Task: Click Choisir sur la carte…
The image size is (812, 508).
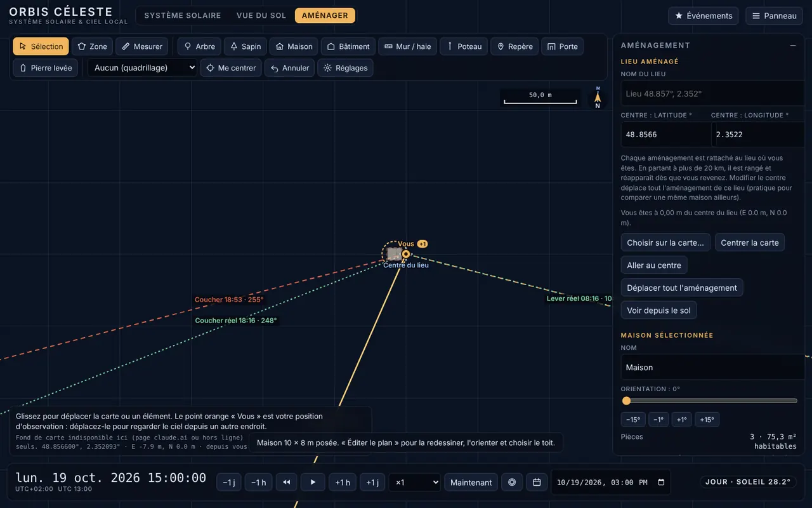Action: pos(665,243)
